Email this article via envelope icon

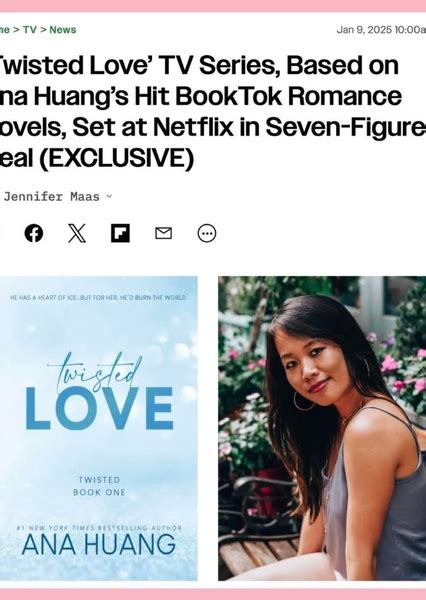tap(163, 233)
